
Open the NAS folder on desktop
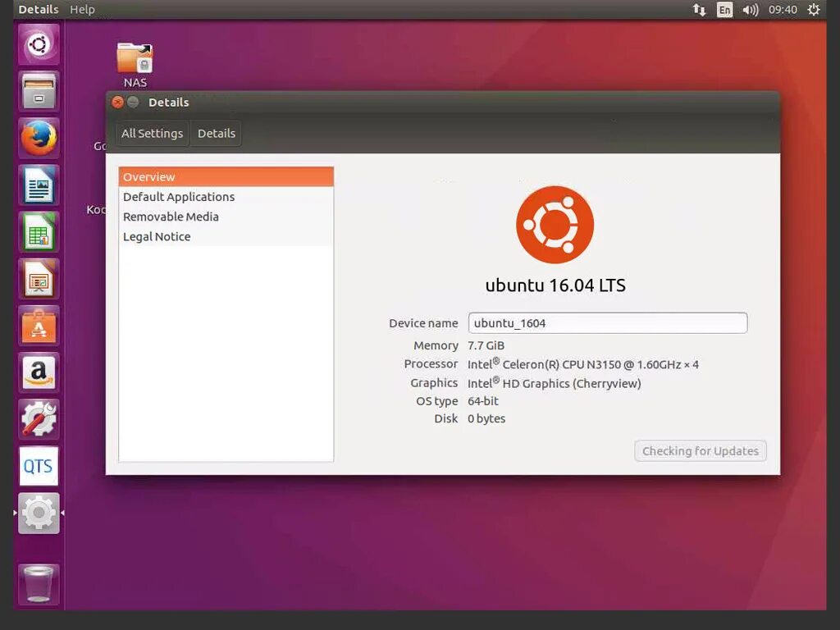click(x=135, y=66)
